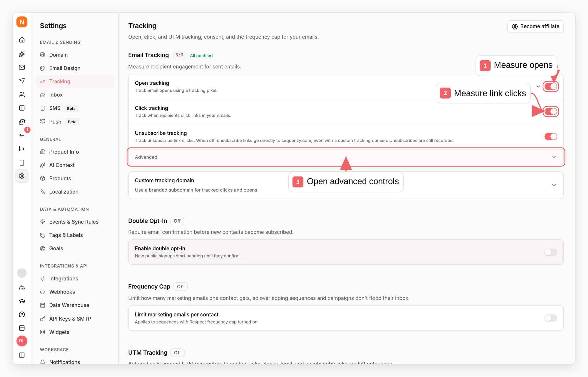
Task: Expand the Advanced tracking section
Action: 346,157
